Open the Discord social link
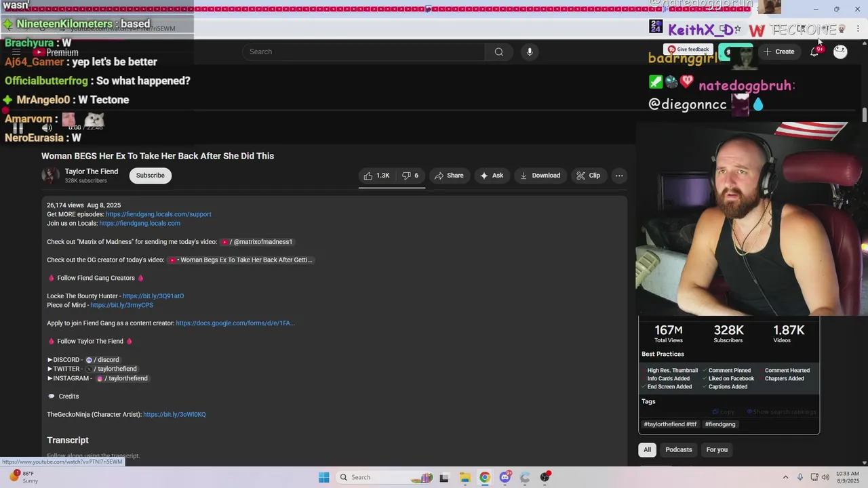The image size is (868, 488). pos(102,360)
